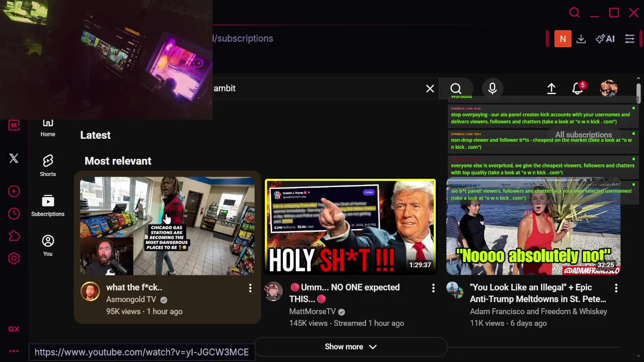Open the red M icon in browser sidebar
This screenshot has width=644, height=362.
point(14,125)
